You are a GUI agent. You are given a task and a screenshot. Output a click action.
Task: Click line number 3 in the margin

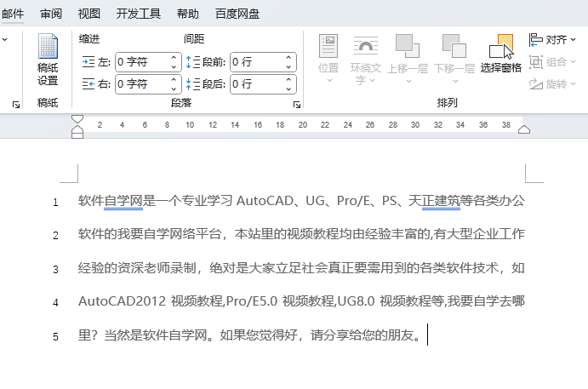(55, 269)
